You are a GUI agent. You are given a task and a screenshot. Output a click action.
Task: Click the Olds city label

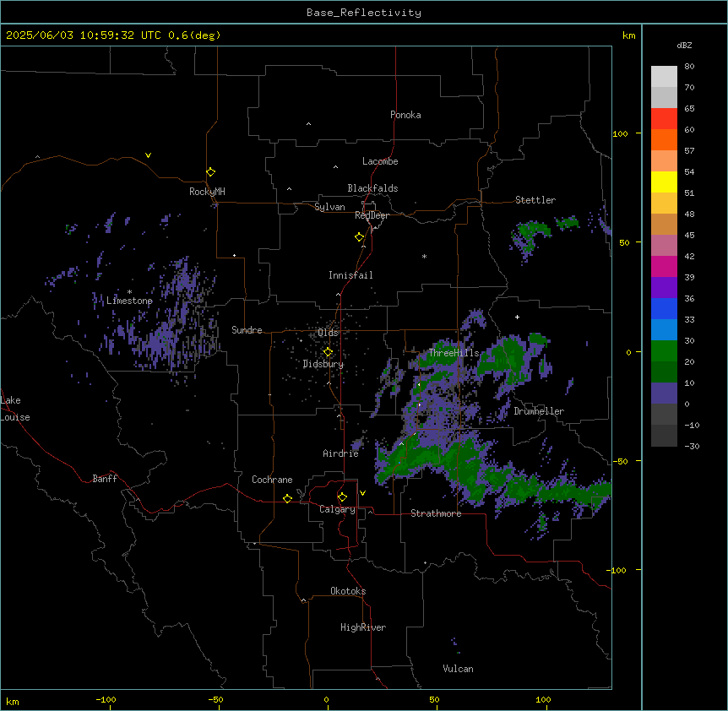[x=328, y=333]
